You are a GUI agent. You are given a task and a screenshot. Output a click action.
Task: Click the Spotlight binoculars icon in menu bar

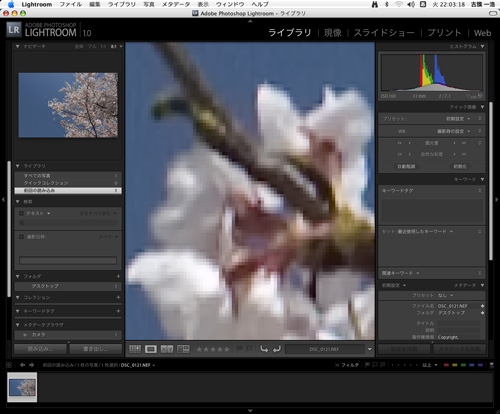375,4
